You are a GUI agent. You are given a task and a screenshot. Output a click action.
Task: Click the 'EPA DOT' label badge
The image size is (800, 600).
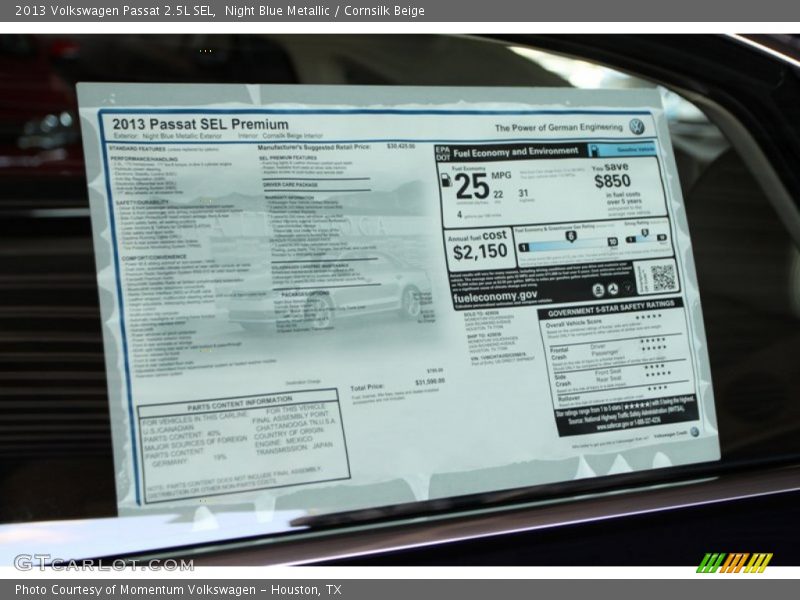442,153
